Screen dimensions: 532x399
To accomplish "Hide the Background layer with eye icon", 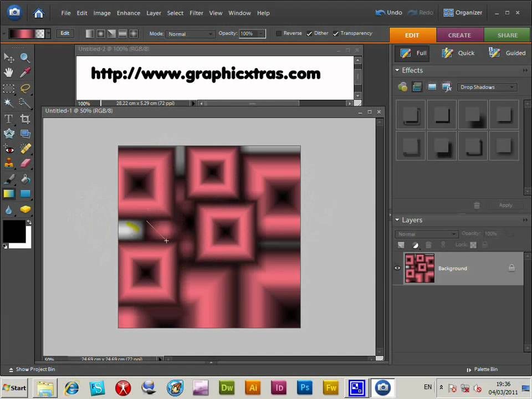I will (397, 268).
